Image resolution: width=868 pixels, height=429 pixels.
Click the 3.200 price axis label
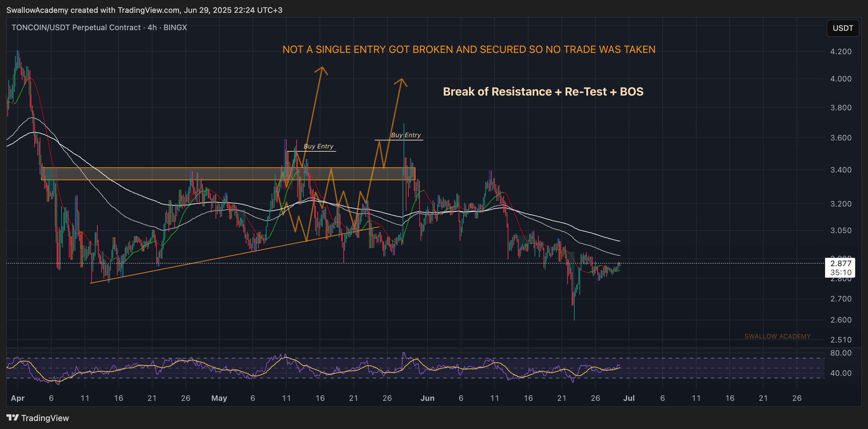pos(841,204)
